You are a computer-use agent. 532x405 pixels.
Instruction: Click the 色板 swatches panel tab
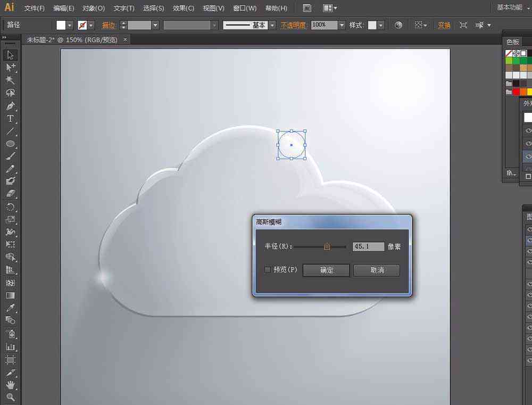click(513, 42)
